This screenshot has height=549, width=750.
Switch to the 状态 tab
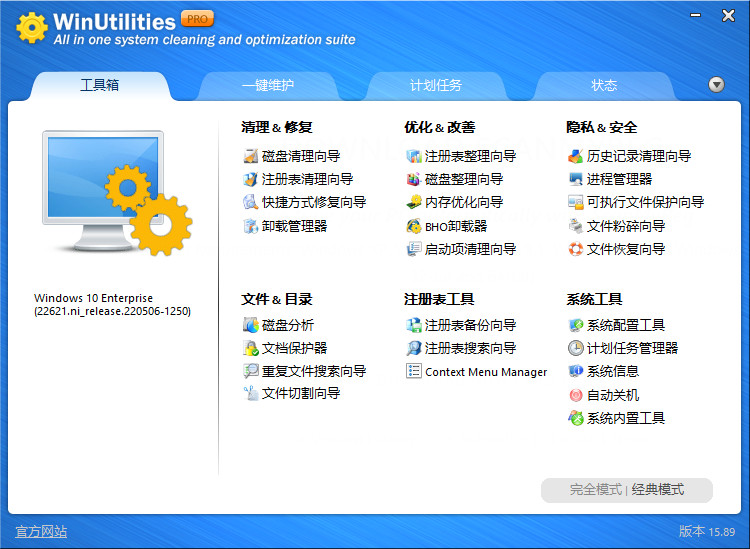pos(604,86)
